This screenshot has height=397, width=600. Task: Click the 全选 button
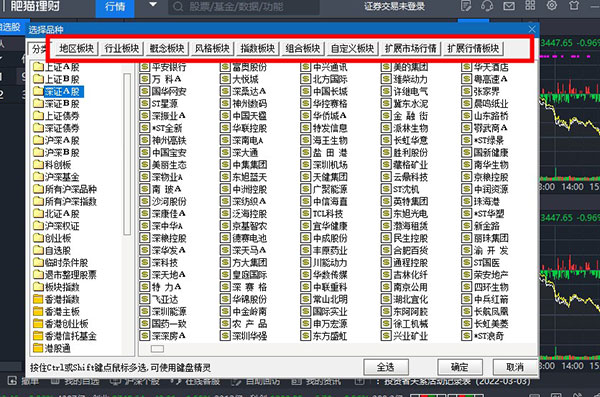click(x=386, y=367)
